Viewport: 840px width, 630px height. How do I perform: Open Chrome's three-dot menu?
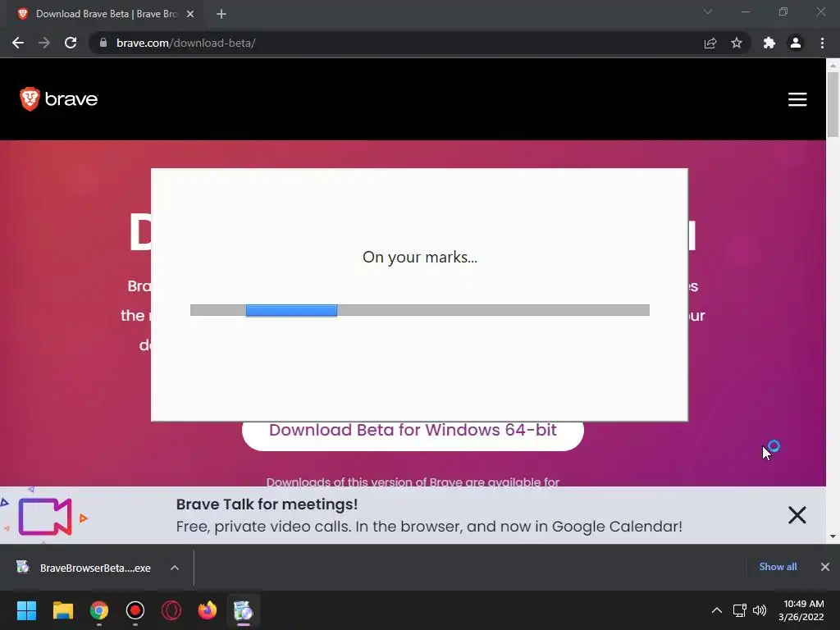(822, 43)
